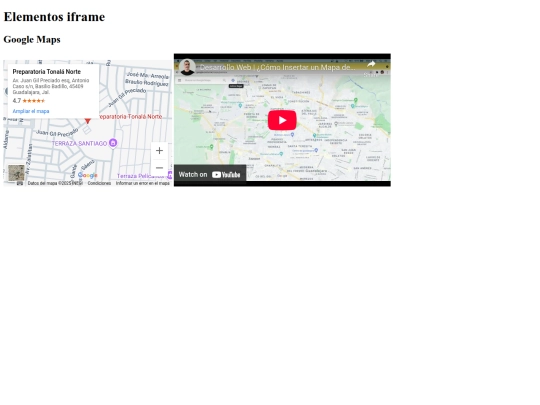Click the TERRAZA SANTIAGO purple marker
The image size is (540, 405).
[113, 143]
